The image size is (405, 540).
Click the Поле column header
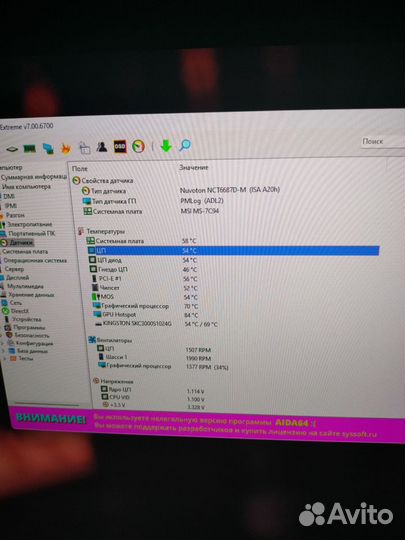point(80,169)
